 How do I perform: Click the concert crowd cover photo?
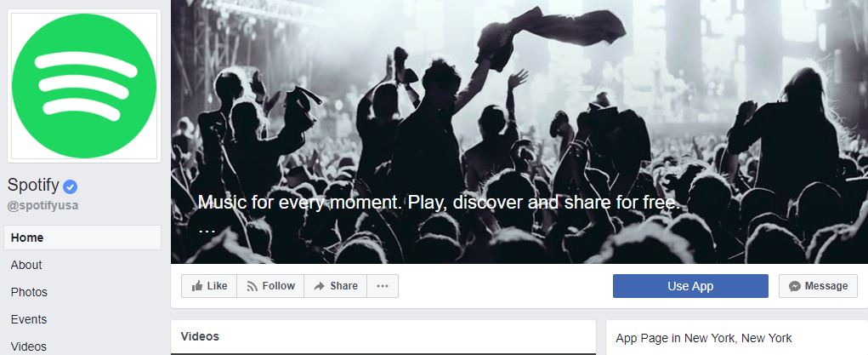(x=519, y=131)
